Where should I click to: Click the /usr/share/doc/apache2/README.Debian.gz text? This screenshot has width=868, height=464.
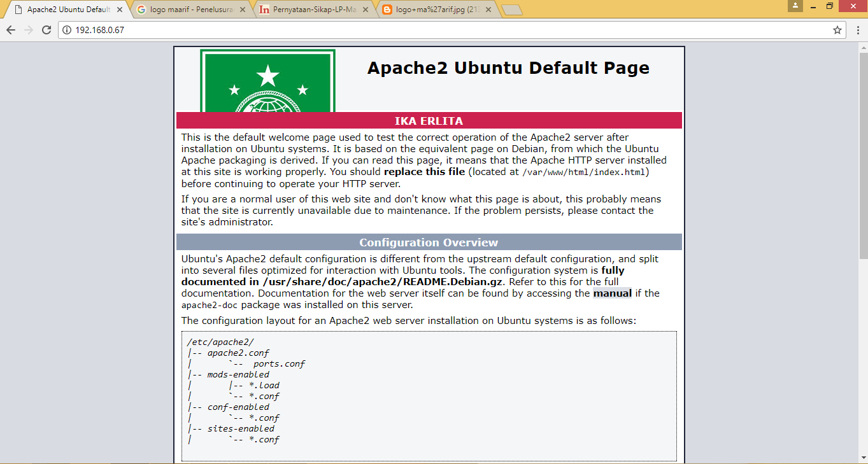click(383, 282)
